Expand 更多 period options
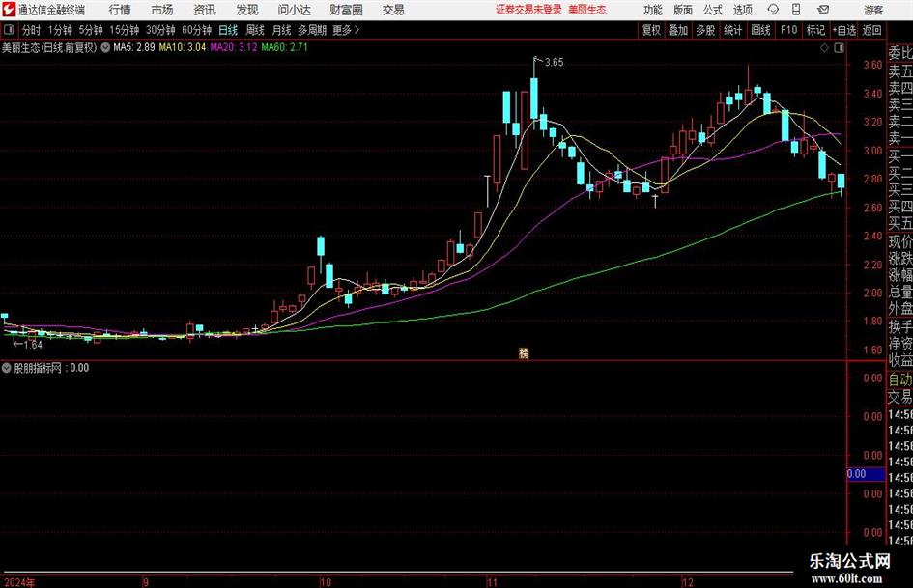Image resolution: width=913 pixels, height=588 pixels. [346, 30]
